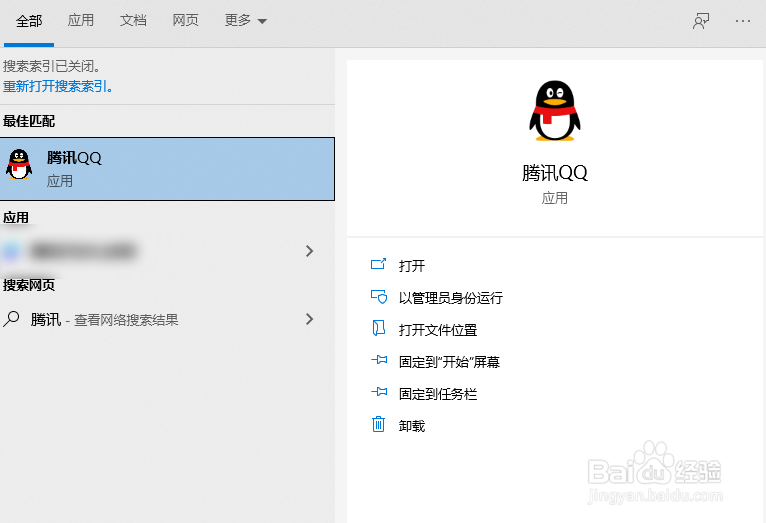766x523 pixels.
Task: Expand the 腾讯 web search arrow
Action: click(309, 319)
